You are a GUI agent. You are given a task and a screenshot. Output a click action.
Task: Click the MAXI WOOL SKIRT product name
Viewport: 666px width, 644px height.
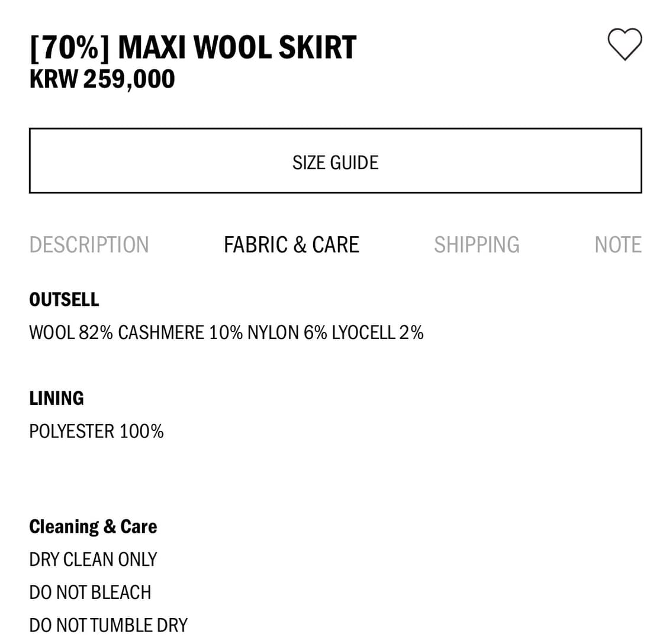pyautogui.click(x=237, y=47)
